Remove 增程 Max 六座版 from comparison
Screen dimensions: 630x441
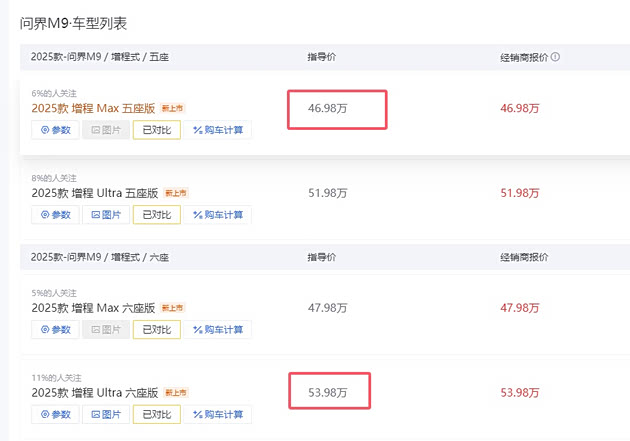pyautogui.click(x=156, y=329)
